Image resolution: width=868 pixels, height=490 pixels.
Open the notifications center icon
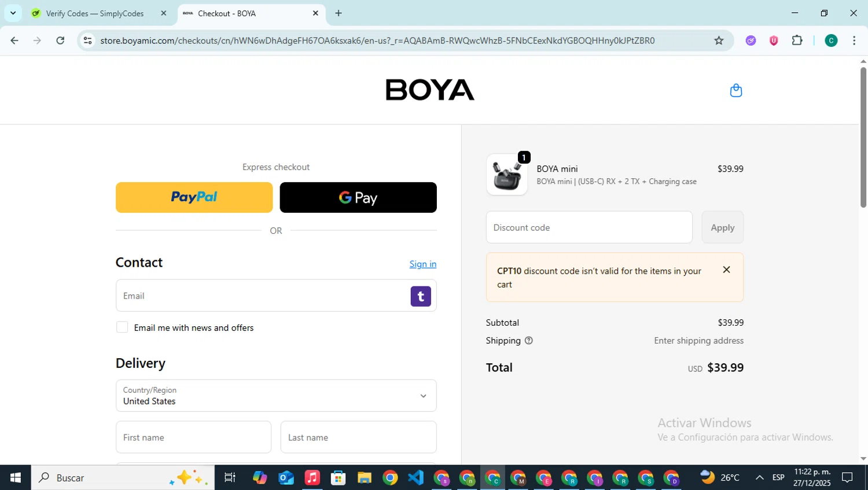[847, 477]
